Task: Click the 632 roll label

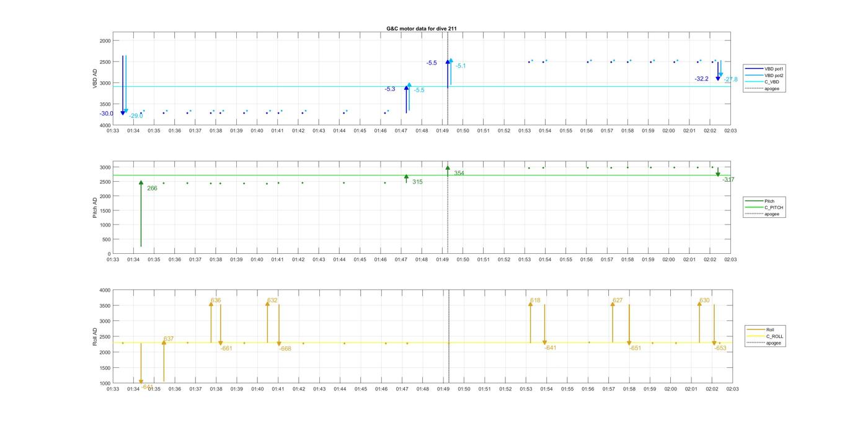Action: pos(272,300)
